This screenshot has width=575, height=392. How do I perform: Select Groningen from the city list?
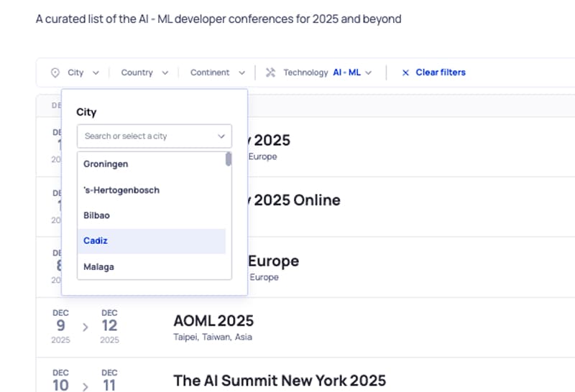(106, 164)
